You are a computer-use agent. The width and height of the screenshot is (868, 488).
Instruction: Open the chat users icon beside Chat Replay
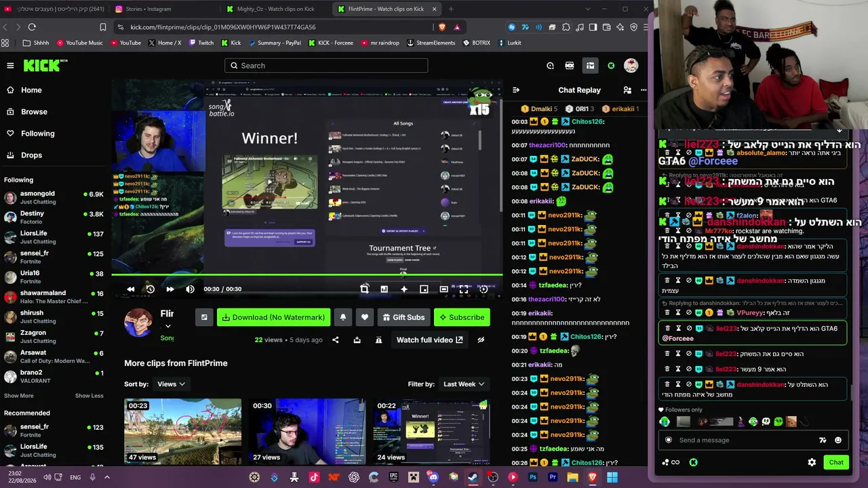(x=627, y=90)
